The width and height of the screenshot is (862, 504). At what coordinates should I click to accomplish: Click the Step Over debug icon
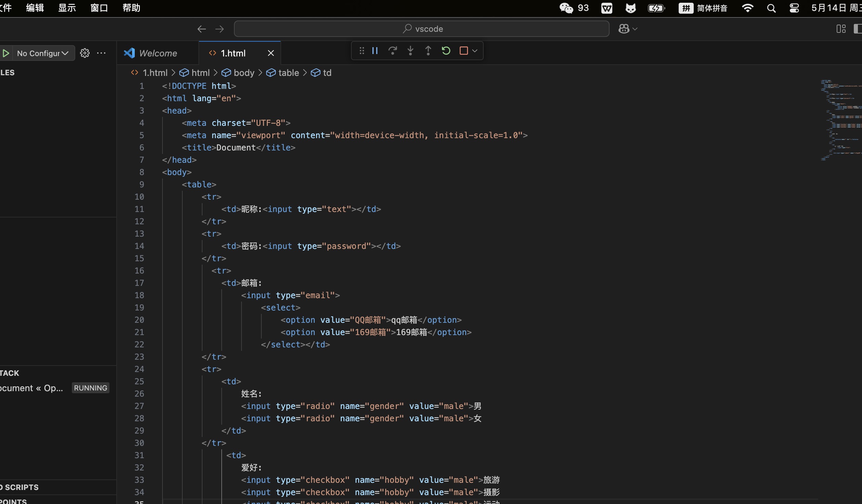click(392, 51)
